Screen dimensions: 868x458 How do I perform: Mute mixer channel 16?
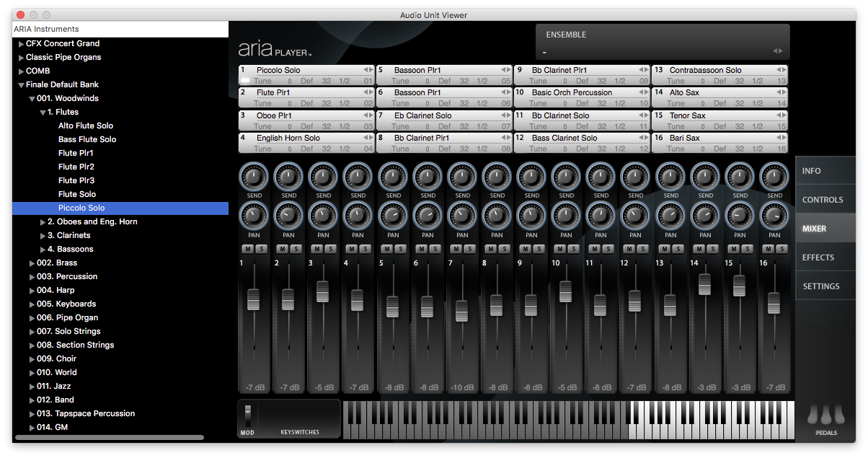click(x=768, y=249)
